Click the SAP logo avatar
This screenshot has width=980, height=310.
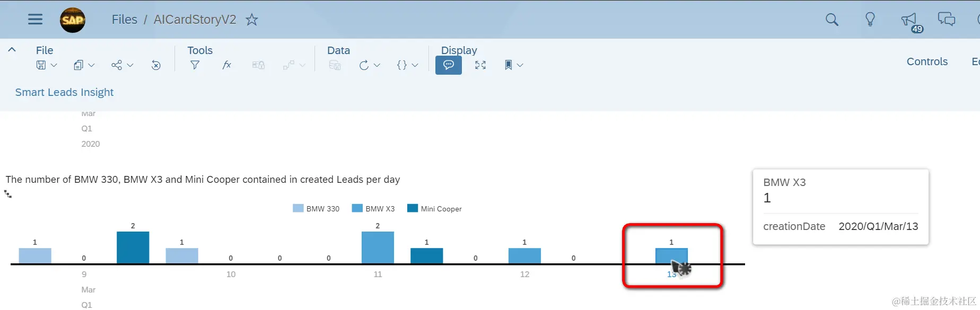coord(73,20)
